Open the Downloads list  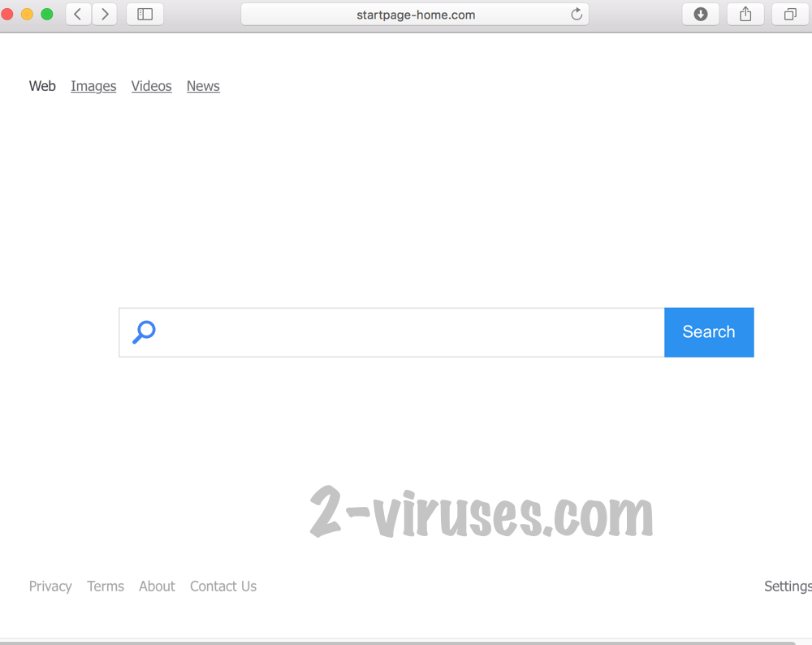pos(700,14)
